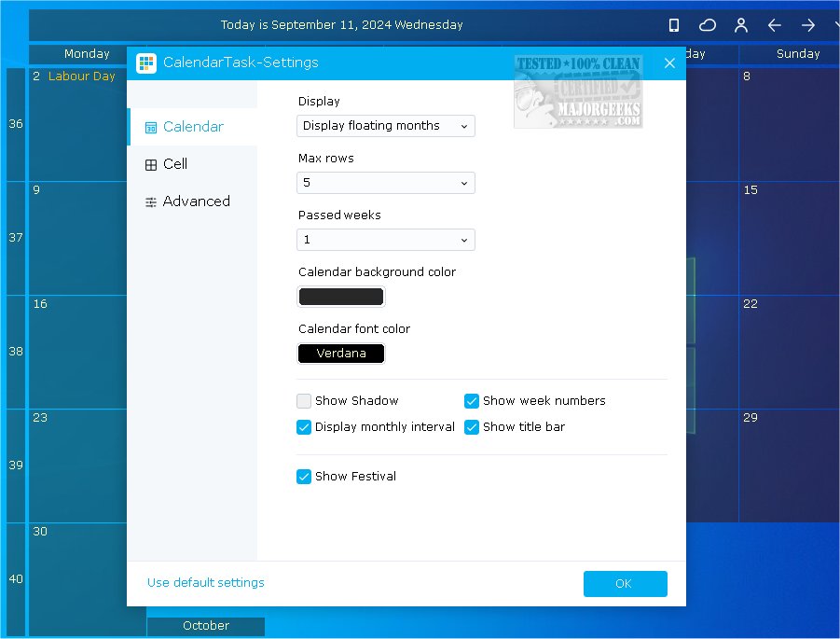Click the Sunday column header
This screenshot has height=639, width=840.
789,54
